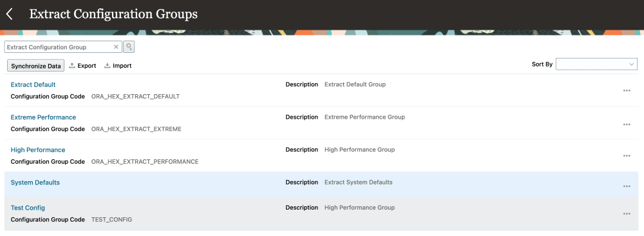Open the Extract Default link
The width and height of the screenshot is (644, 236).
[33, 84]
